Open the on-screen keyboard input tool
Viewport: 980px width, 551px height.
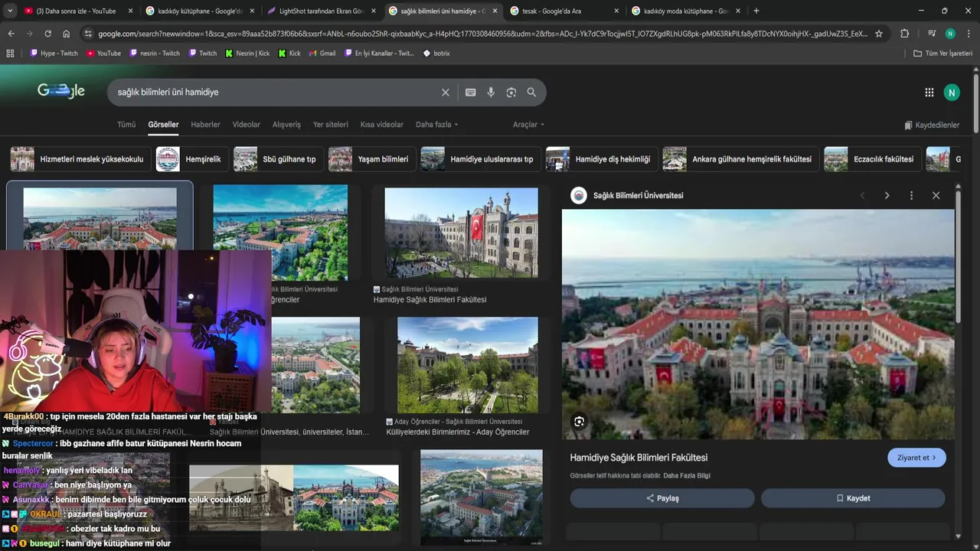tap(471, 93)
